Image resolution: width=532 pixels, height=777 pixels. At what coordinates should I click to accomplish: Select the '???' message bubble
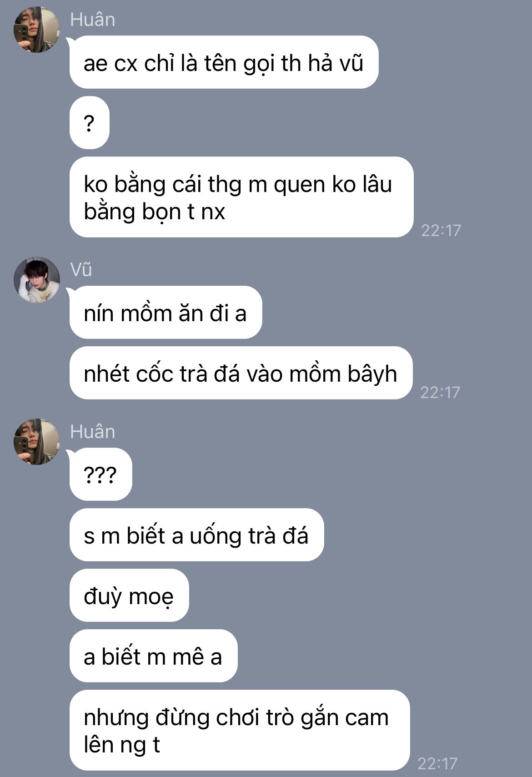pyautogui.click(x=100, y=474)
